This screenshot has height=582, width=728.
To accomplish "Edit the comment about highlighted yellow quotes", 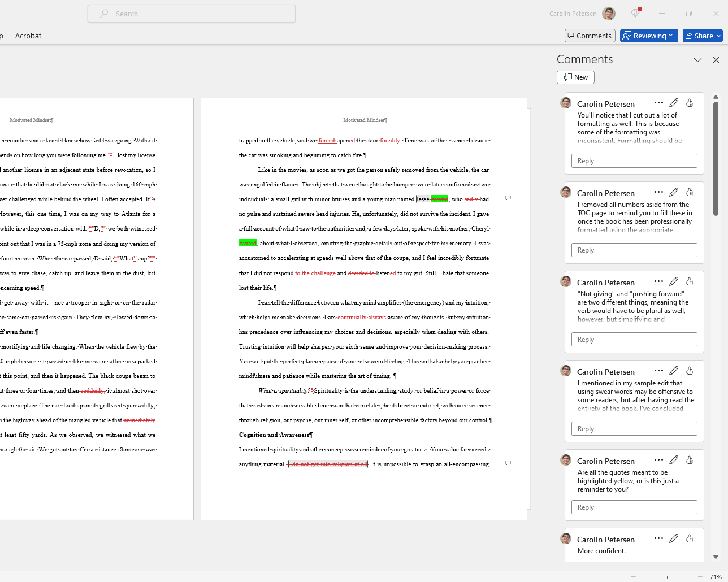I will click(674, 460).
